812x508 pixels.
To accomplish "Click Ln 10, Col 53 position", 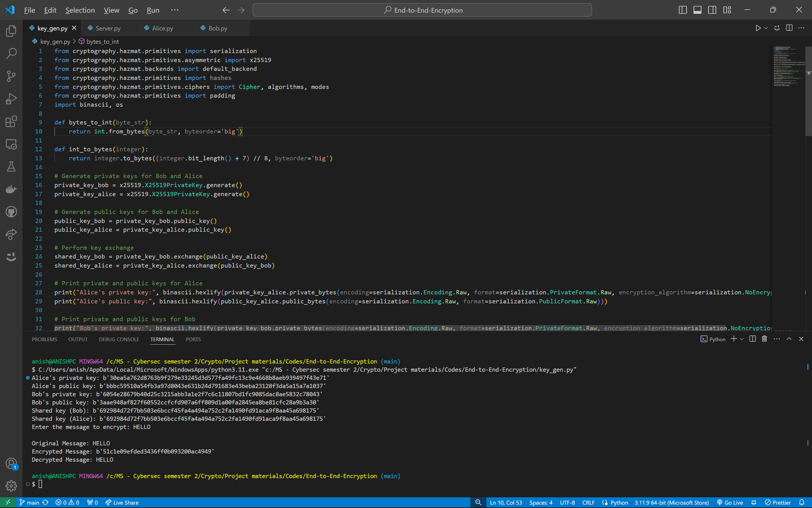I will tap(506, 502).
